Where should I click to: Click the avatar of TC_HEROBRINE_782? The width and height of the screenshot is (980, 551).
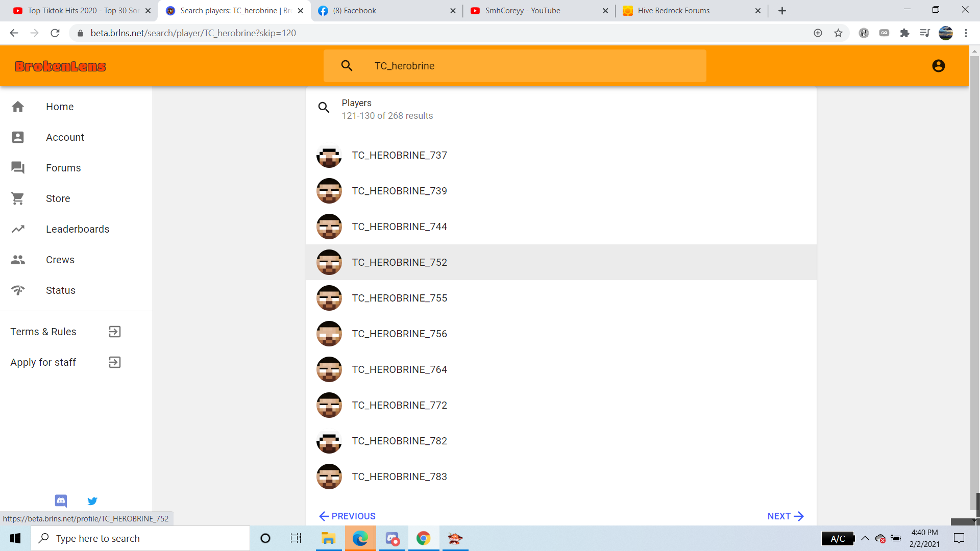(x=329, y=441)
